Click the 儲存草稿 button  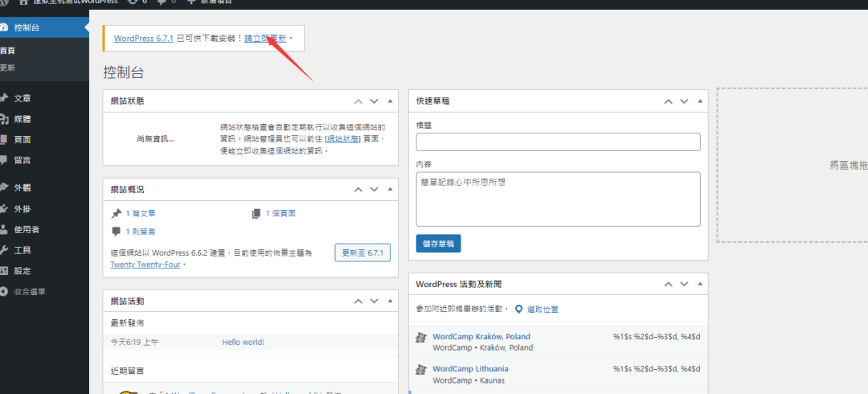click(x=438, y=243)
